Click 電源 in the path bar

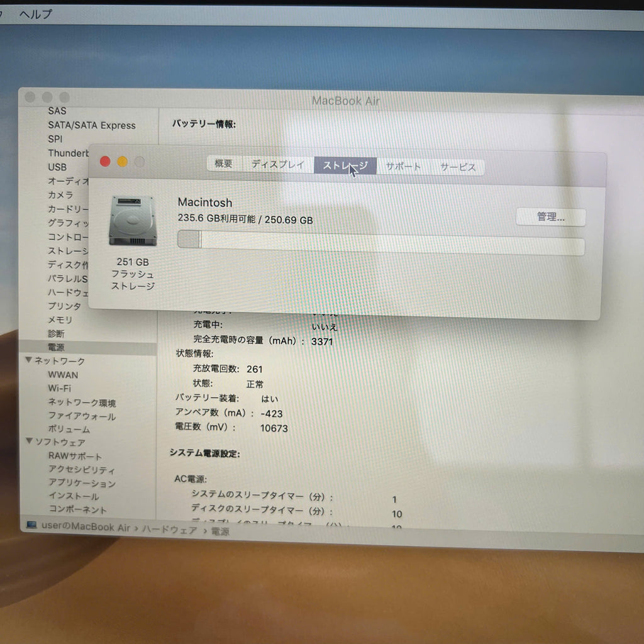(220, 531)
